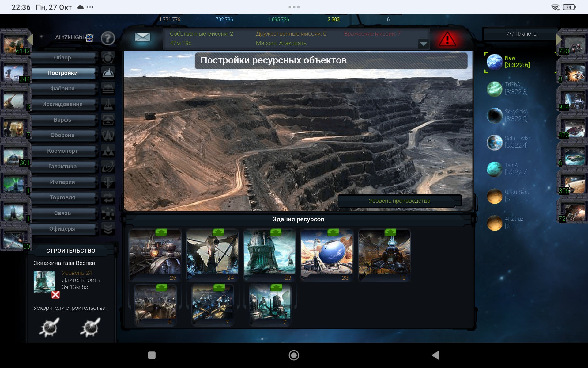The width and height of the screenshot is (588, 368).
Task: Collapse left fleet panel with arrow
Action: tap(30, 39)
